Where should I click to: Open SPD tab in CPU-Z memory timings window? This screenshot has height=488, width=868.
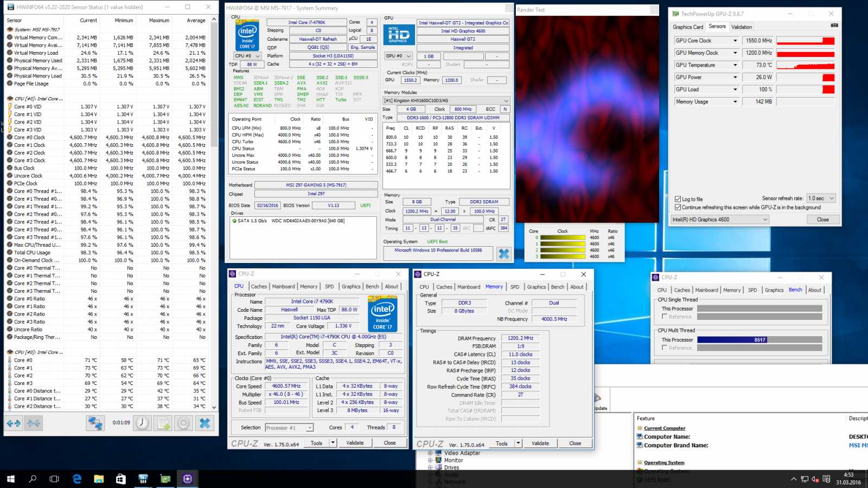pos(515,287)
